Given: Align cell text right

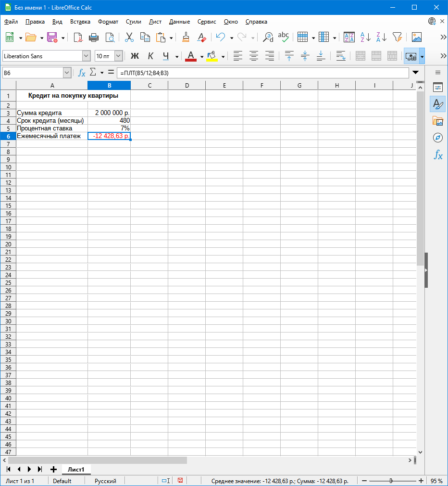Looking at the screenshot, I should pyautogui.click(x=270, y=56).
